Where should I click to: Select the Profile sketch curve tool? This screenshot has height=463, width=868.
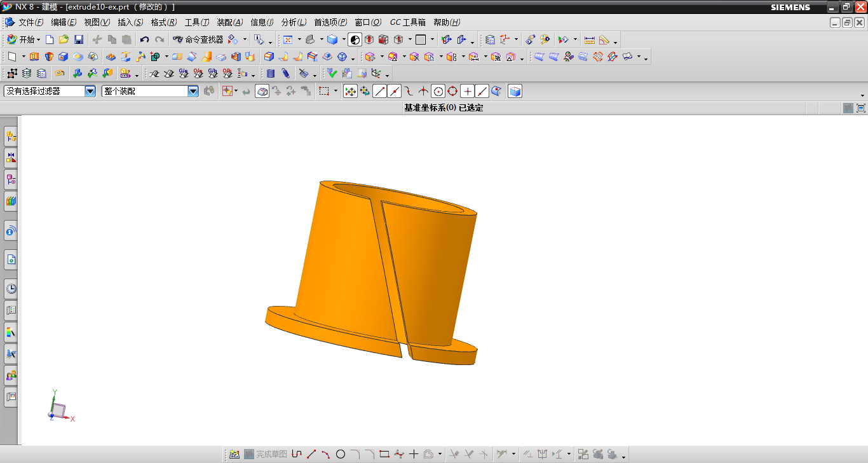click(x=297, y=454)
